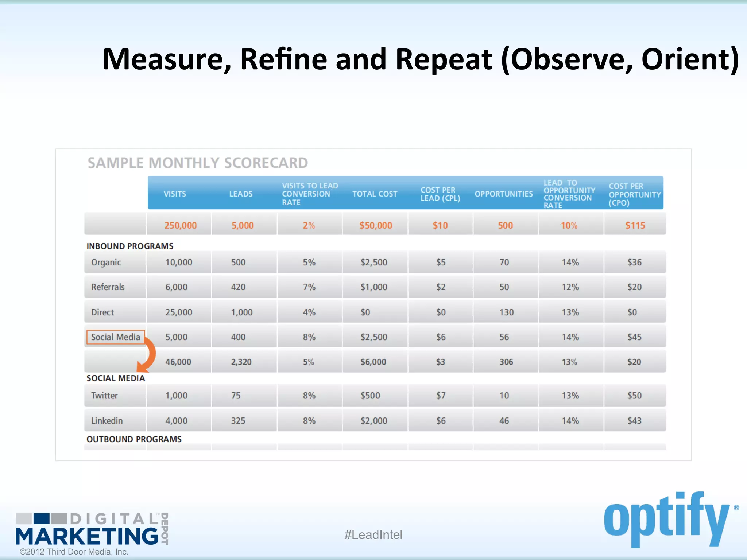The height and width of the screenshot is (560, 747).
Task: Click Twitter leads value 75
Action: point(236,396)
